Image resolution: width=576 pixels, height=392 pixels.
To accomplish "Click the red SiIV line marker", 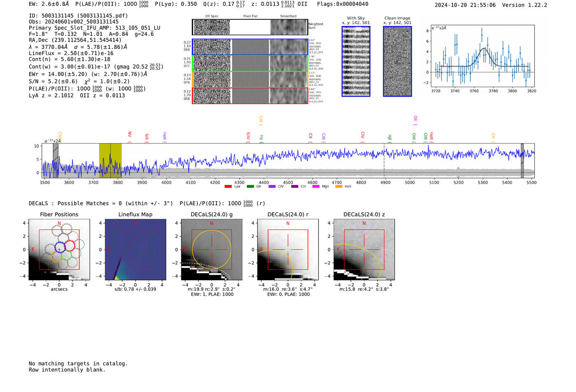I will [248, 137].
